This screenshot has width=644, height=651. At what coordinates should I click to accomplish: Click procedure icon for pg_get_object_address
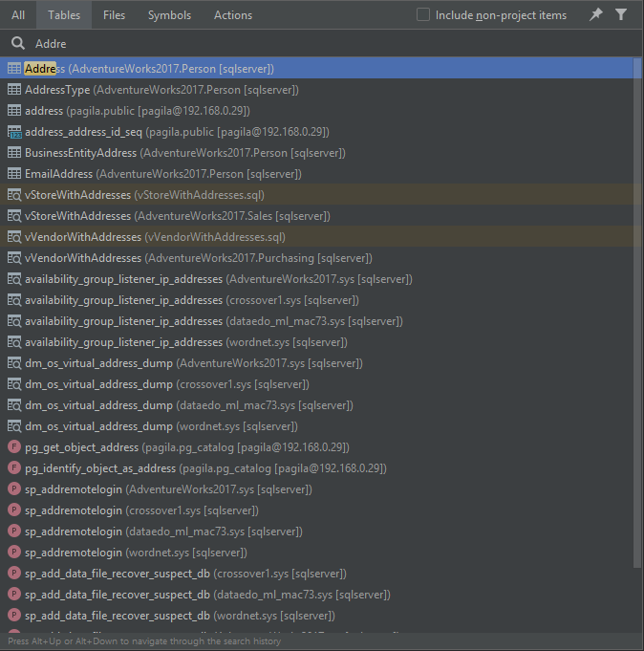click(x=14, y=447)
